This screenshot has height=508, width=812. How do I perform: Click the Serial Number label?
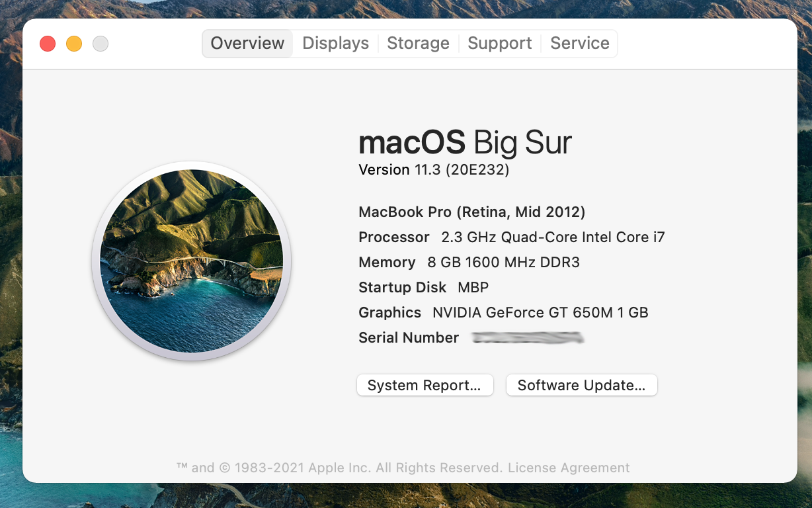click(409, 338)
